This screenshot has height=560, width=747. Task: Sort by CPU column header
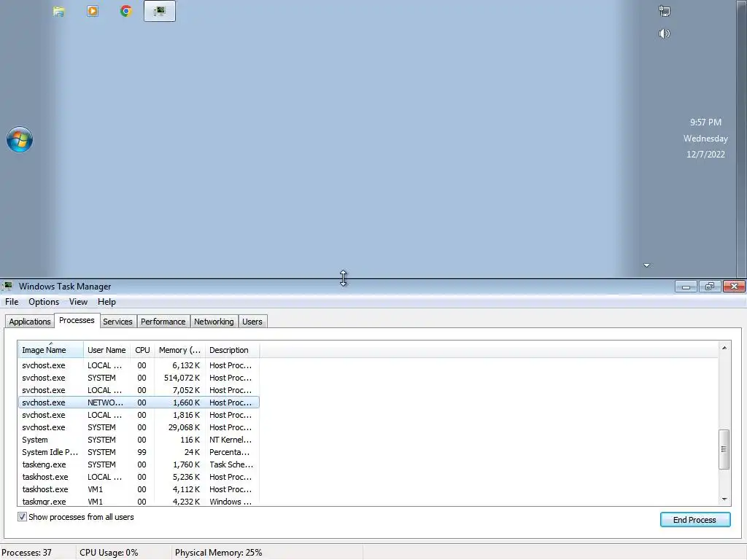click(x=142, y=350)
